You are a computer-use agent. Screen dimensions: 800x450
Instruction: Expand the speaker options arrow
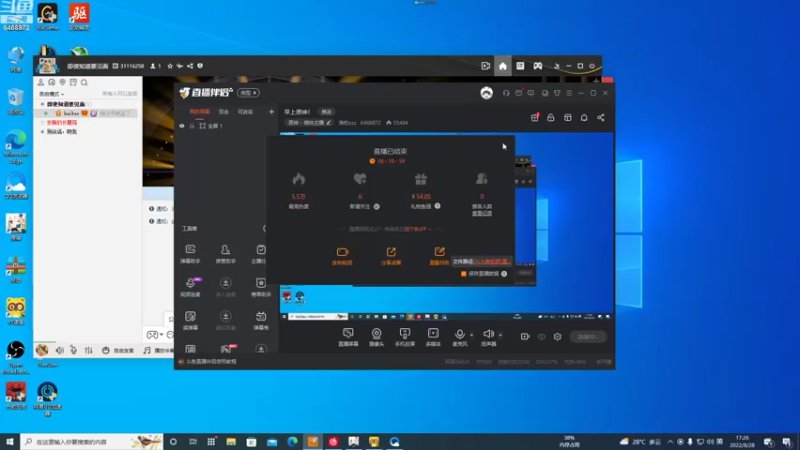click(500, 335)
